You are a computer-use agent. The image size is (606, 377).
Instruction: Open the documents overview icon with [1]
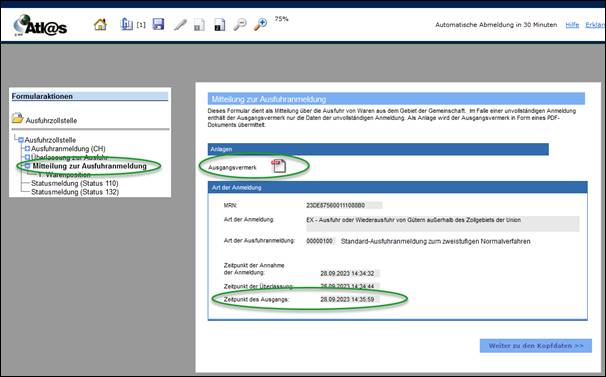click(126, 24)
